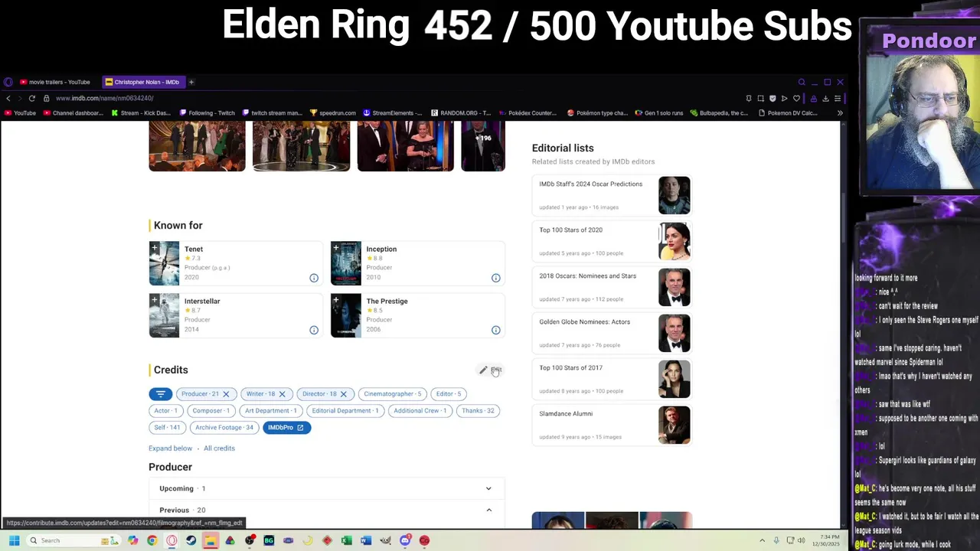
Task: Toggle the Cinematography credits chip
Action: (x=393, y=394)
